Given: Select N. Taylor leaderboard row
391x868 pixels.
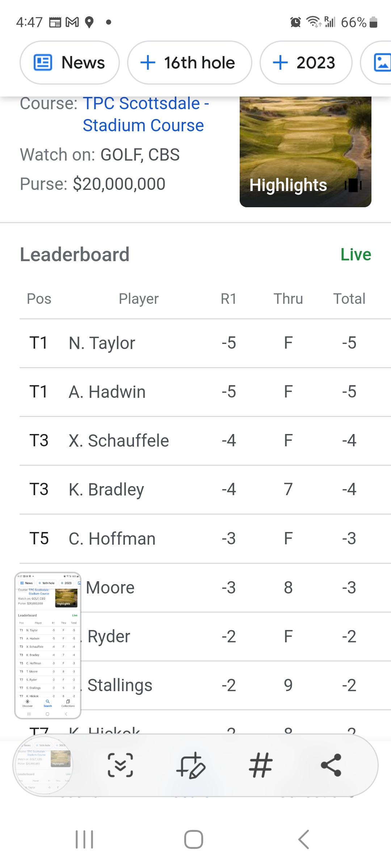Looking at the screenshot, I should pos(195,343).
